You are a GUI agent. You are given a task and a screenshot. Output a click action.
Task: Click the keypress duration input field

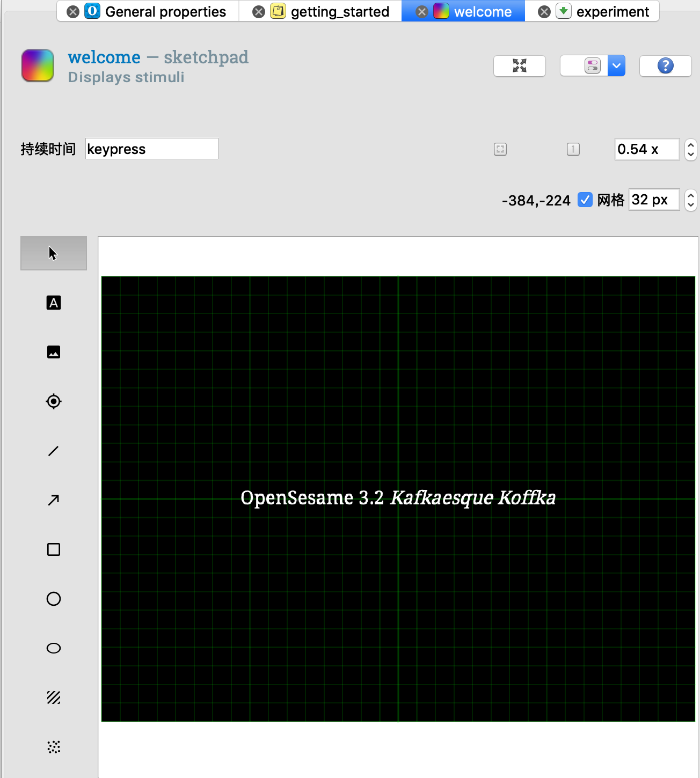pyautogui.click(x=151, y=149)
